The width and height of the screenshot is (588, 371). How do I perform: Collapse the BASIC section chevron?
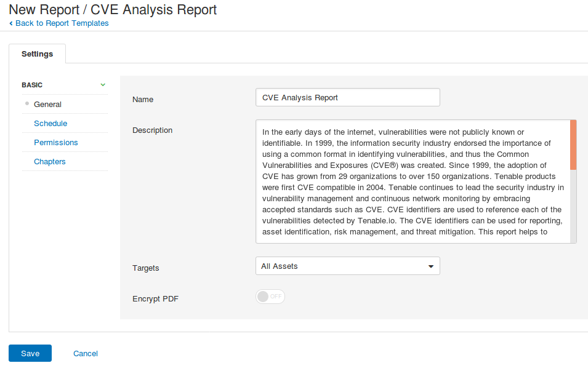103,85
